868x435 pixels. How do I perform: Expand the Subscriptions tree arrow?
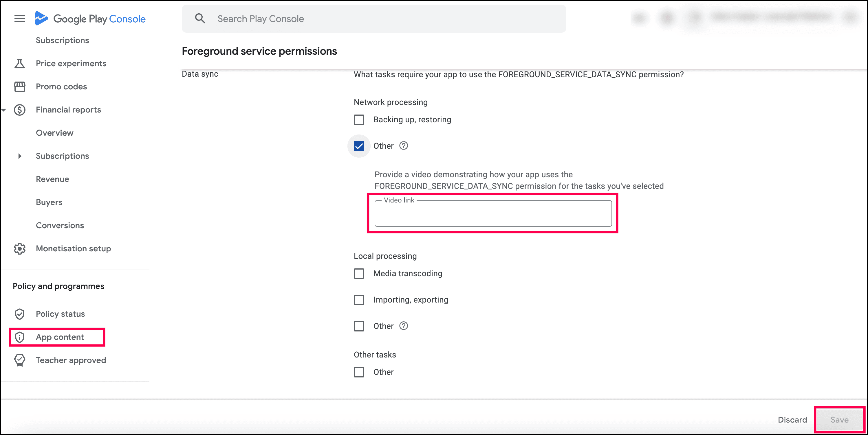click(20, 156)
